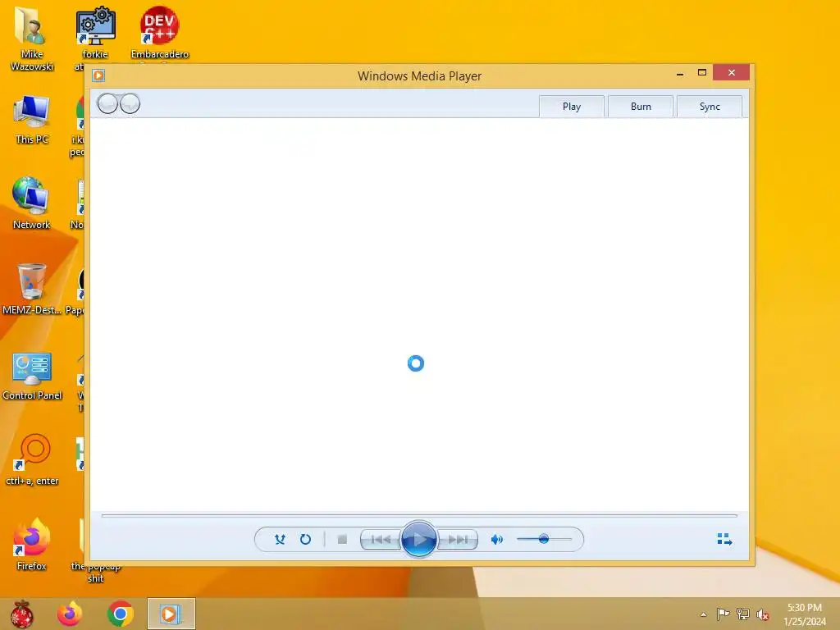Open the Media Player title bar icon menu
This screenshot has height=630, width=840.
click(98, 75)
